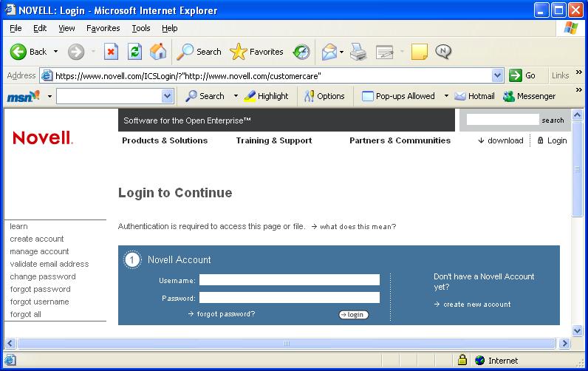Open the History clock icon

pos(301,52)
